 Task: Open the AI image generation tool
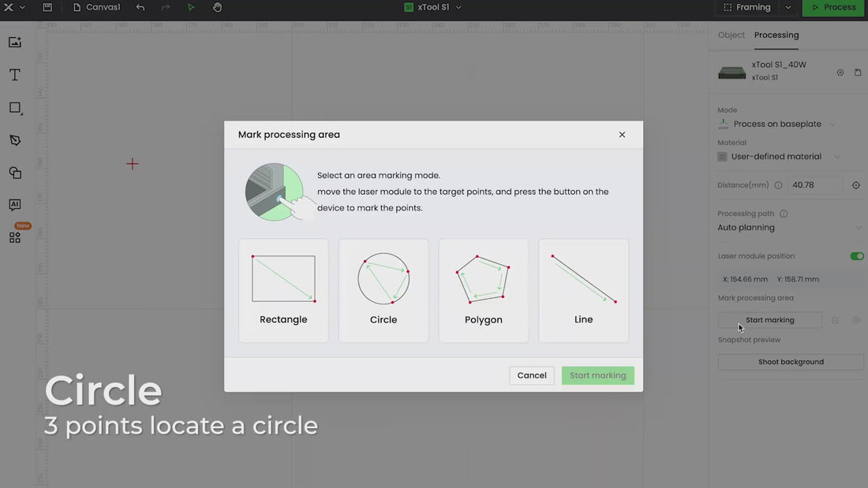click(x=15, y=205)
